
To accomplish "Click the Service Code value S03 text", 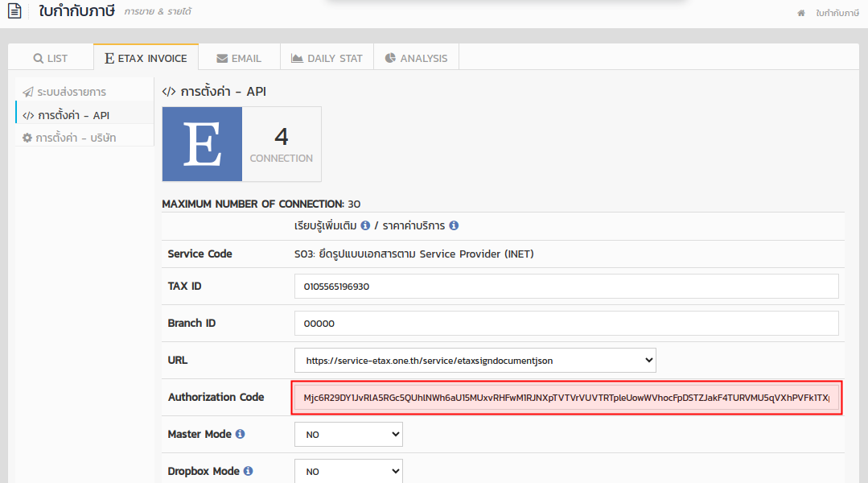I will point(414,254).
